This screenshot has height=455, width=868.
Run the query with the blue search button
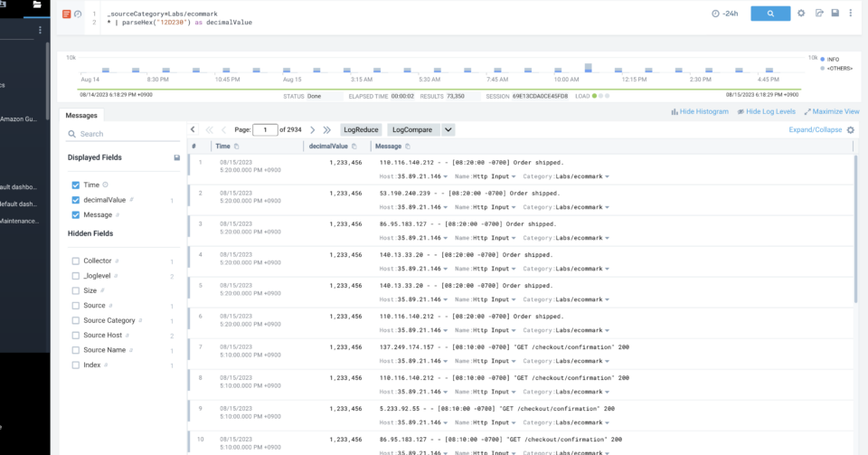pos(770,14)
